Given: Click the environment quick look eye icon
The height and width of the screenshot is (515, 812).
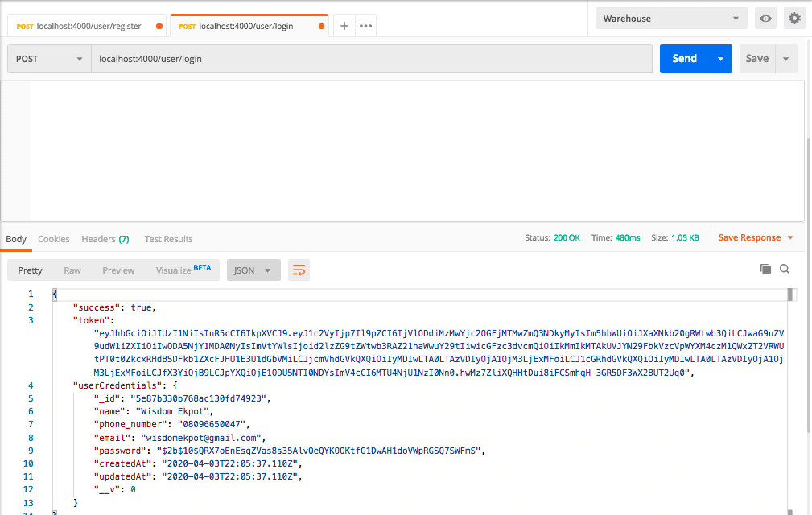Looking at the screenshot, I should click(x=765, y=19).
